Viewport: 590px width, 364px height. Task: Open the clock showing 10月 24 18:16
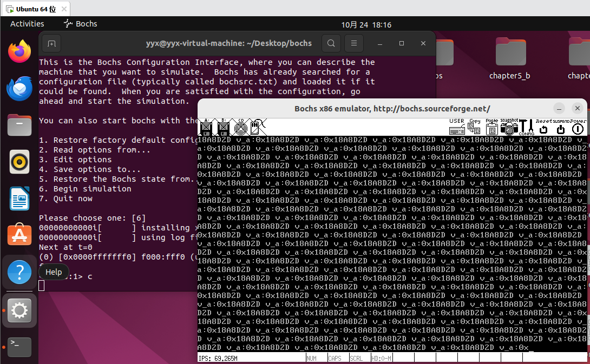[x=366, y=25]
